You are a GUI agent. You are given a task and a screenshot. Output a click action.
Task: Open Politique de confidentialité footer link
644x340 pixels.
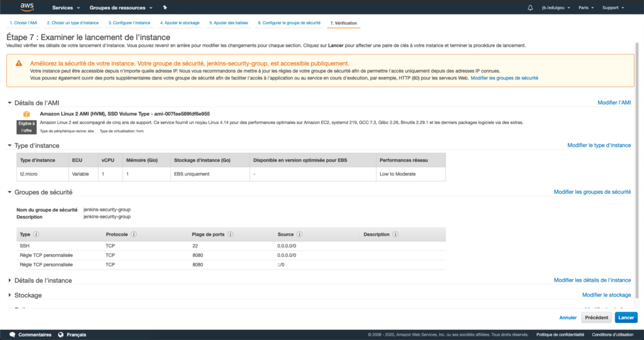tap(560, 335)
